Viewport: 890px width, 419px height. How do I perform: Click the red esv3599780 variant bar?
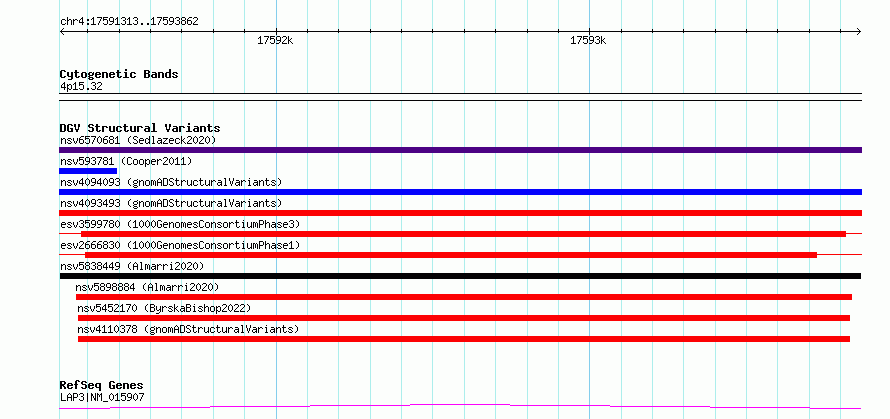[x=463, y=234]
